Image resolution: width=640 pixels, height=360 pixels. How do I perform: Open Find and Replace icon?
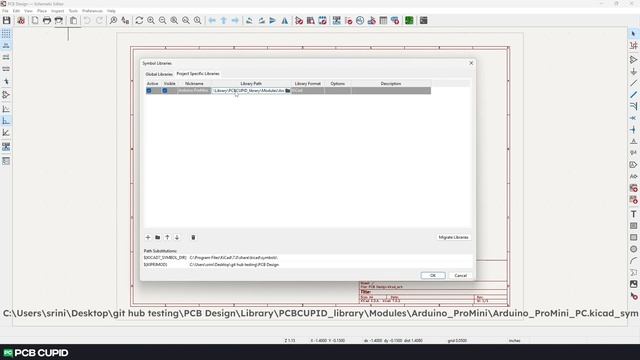(x=125, y=20)
